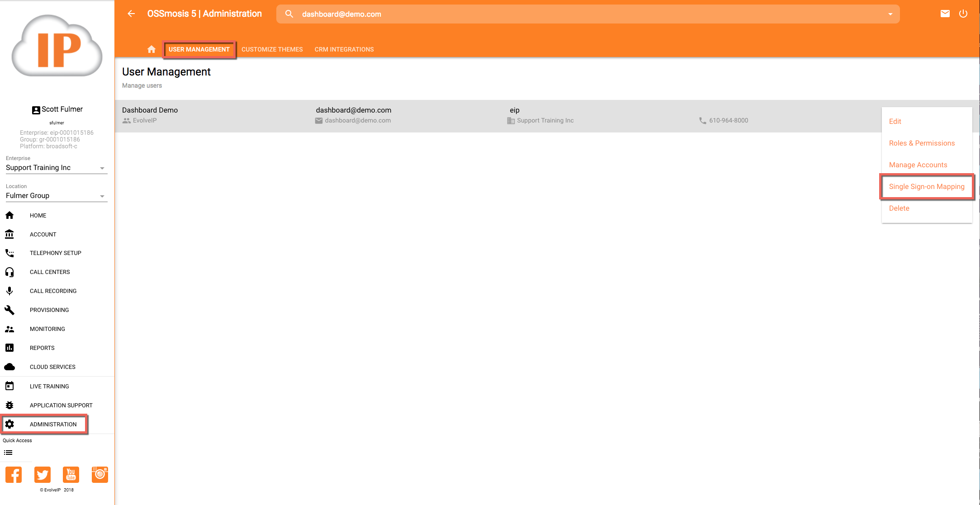Click the power logout icon
Image resolution: width=980 pixels, height=505 pixels.
(963, 14)
